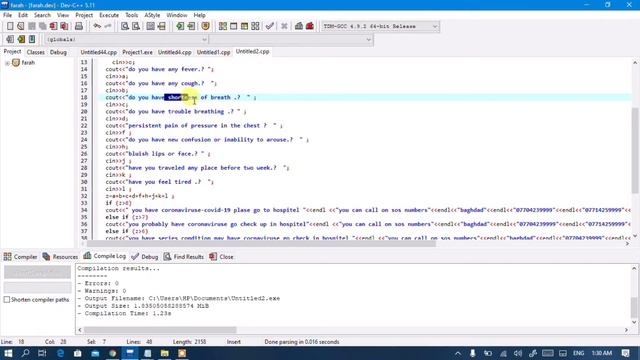Open the Compiler tab in bottom panel
640x360 pixels.
[x=20, y=257]
